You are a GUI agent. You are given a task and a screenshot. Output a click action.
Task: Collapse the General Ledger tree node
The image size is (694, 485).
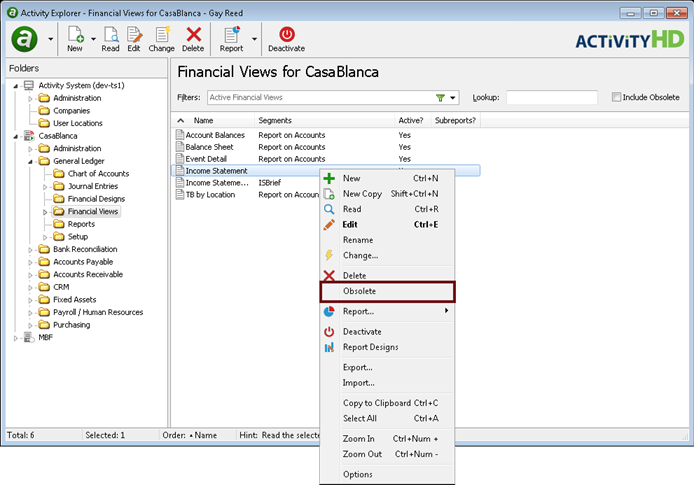point(30,162)
